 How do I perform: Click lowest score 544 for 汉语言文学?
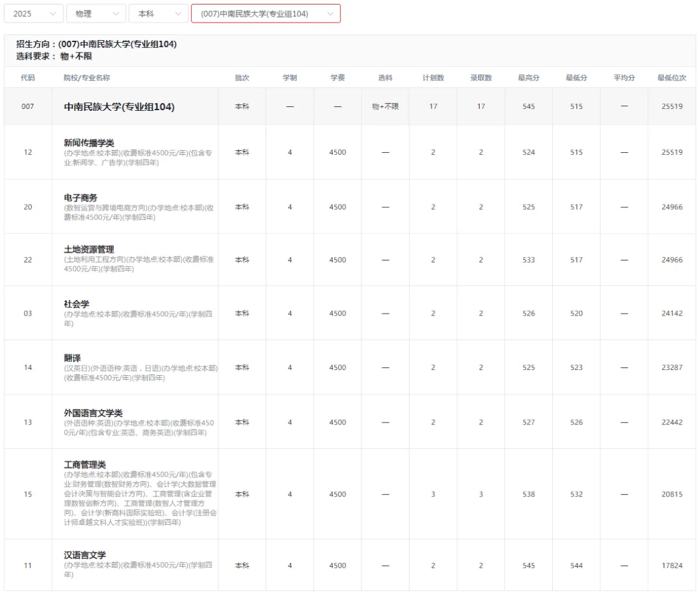[576, 566]
